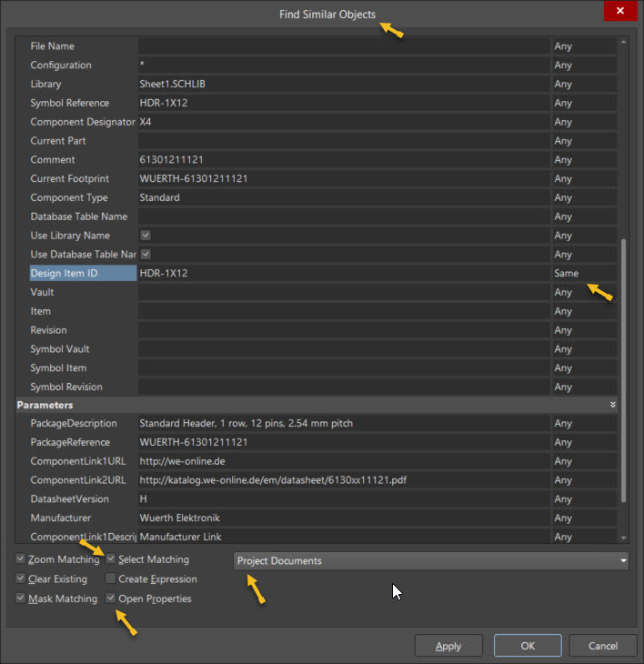
Task: Open PackageReference match type Any
Action: tap(584, 442)
